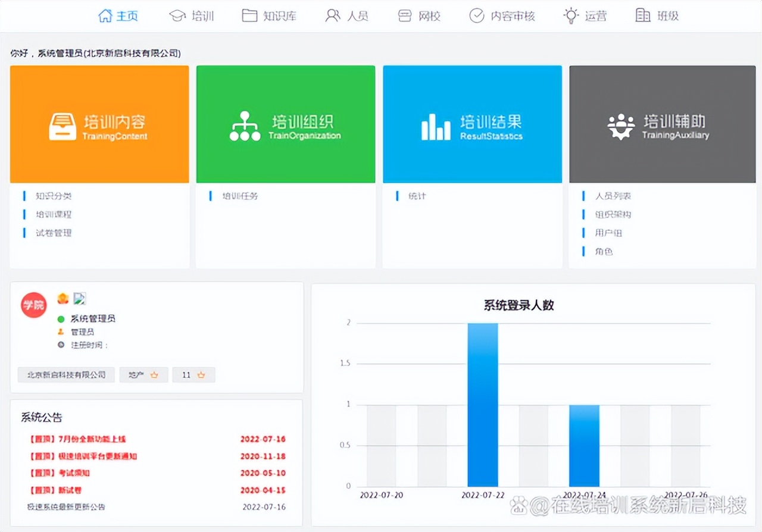The width and height of the screenshot is (762, 532).
Task: Click the red 学院 avatar badge
Action: coord(33,305)
